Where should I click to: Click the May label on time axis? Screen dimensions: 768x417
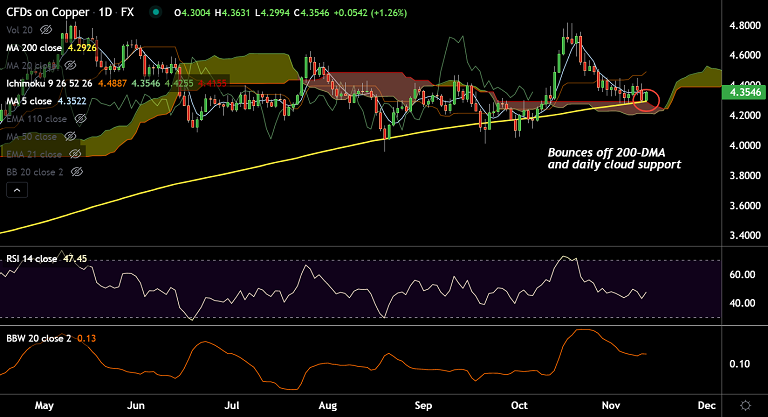[44, 405]
